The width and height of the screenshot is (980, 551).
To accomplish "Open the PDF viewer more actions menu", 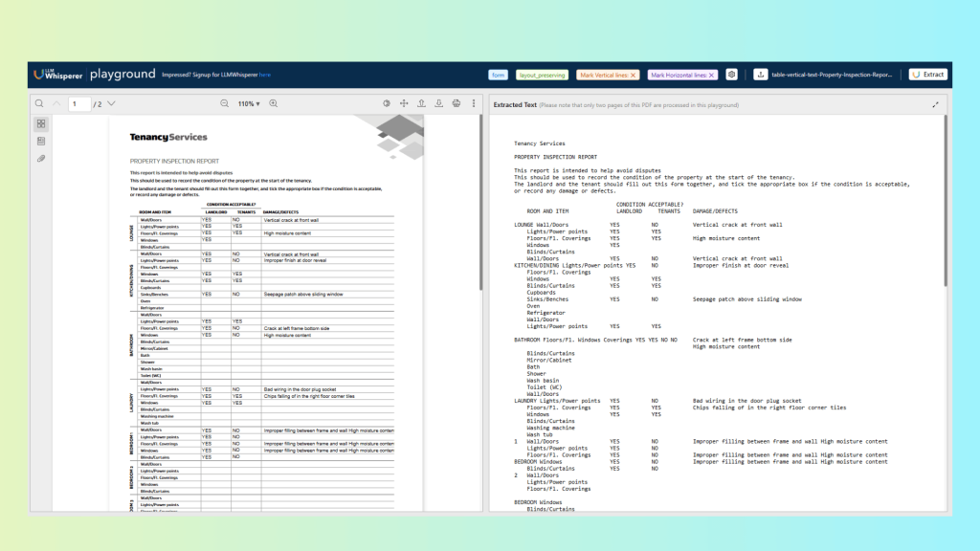I will click(x=474, y=103).
